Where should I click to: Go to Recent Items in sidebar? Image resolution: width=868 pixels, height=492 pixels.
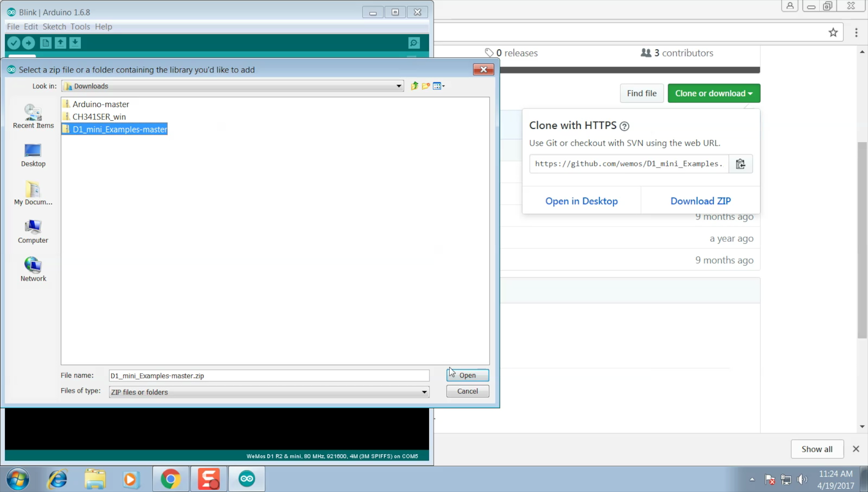pos(33,117)
